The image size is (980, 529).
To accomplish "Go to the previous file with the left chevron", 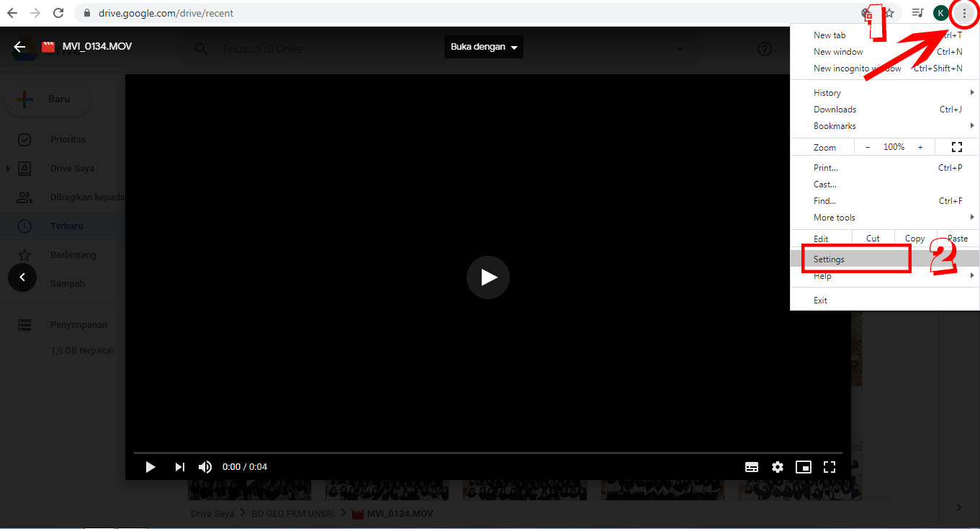I will pyautogui.click(x=22, y=277).
